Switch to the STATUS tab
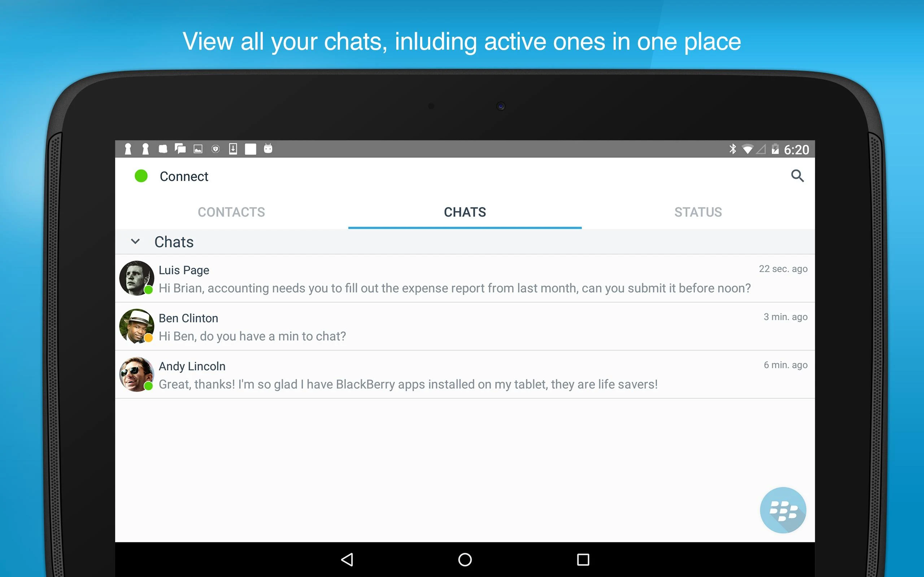924x577 pixels. click(x=698, y=212)
